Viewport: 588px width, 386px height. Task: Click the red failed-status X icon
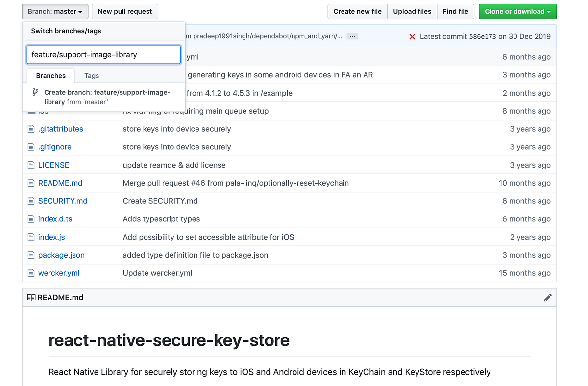click(x=412, y=36)
